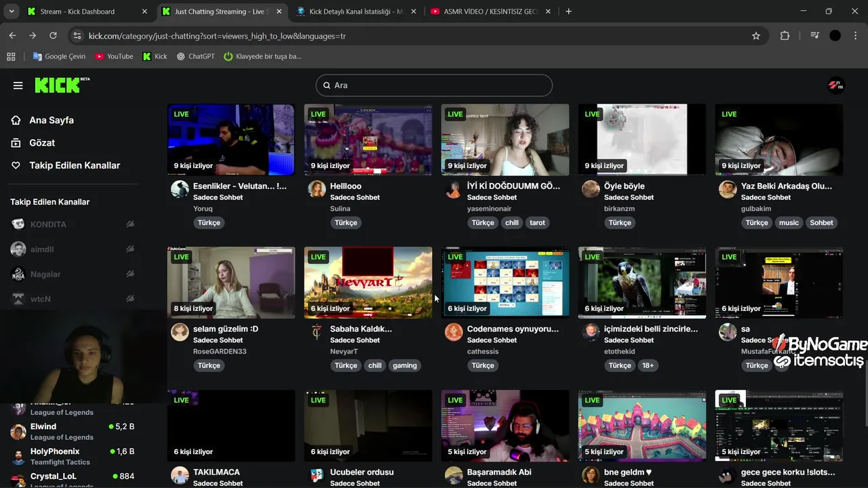Click etothekid streamer avatar
The image size is (868, 488).
[591, 332]
